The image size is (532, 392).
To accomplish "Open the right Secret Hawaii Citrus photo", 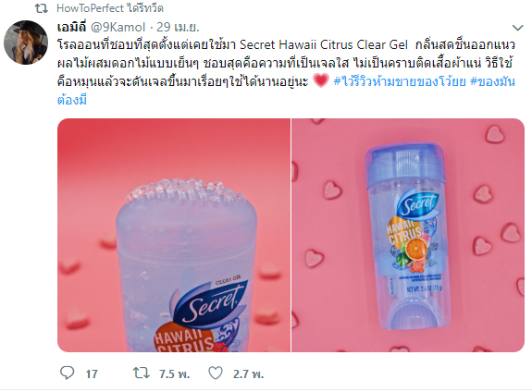I will click(x=408, y=235).
